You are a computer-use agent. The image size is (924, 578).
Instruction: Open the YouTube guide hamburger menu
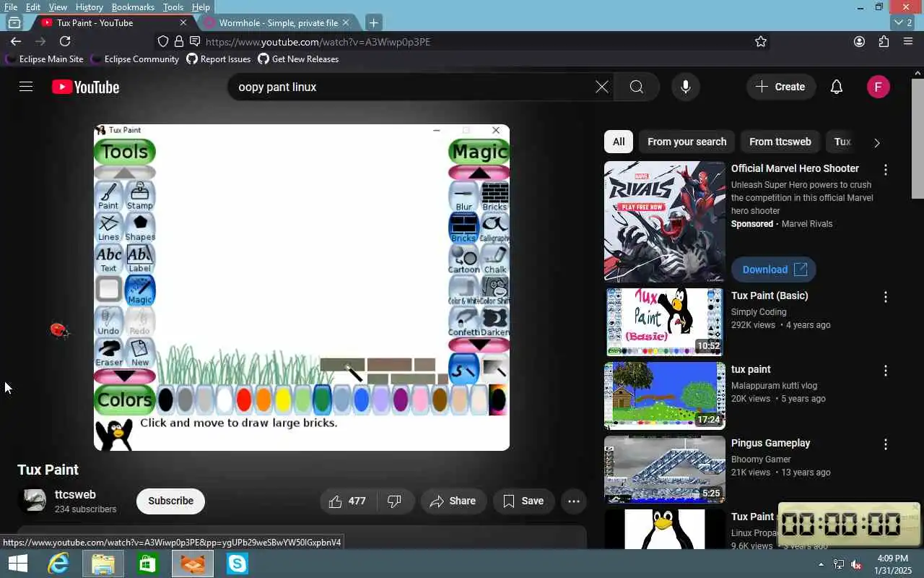(x=26, y=87)
